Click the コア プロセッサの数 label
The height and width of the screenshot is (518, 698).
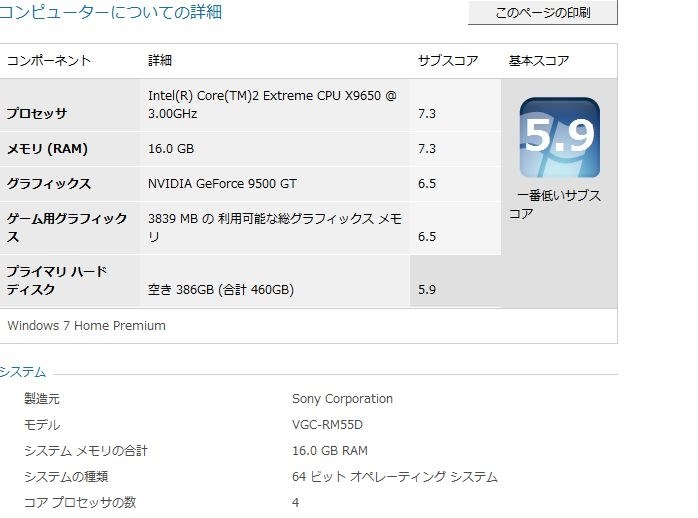tap(80, 502)
